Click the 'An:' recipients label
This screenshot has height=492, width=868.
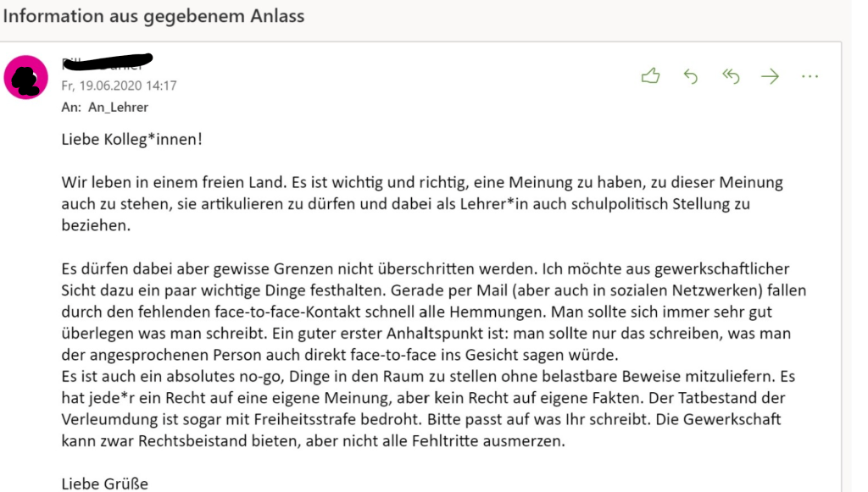[71, 108]
